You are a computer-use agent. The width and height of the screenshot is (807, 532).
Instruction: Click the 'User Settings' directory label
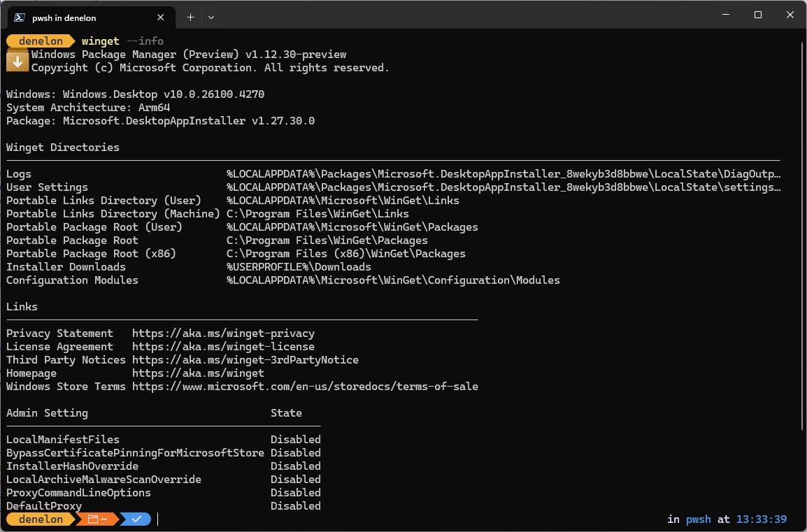point(47,187)
